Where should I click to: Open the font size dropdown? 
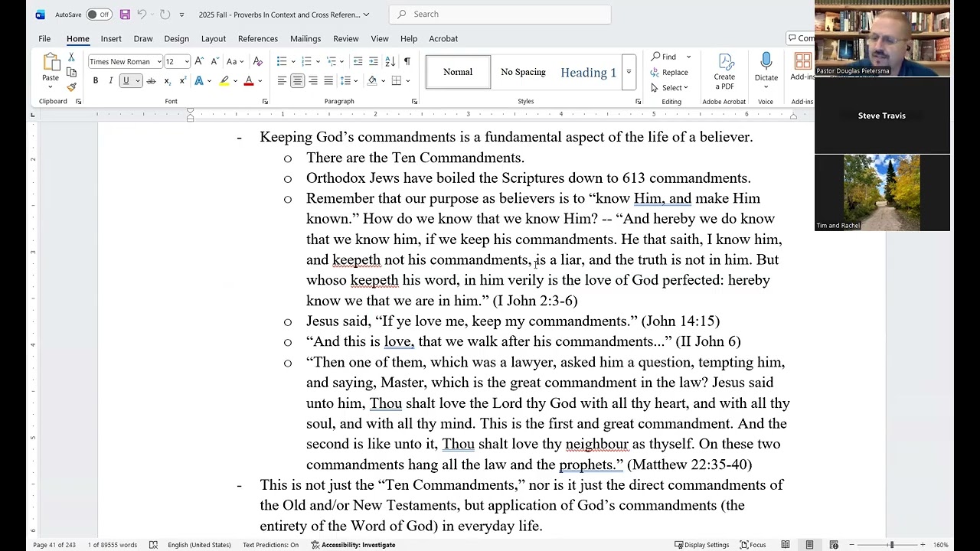(186, 62)
